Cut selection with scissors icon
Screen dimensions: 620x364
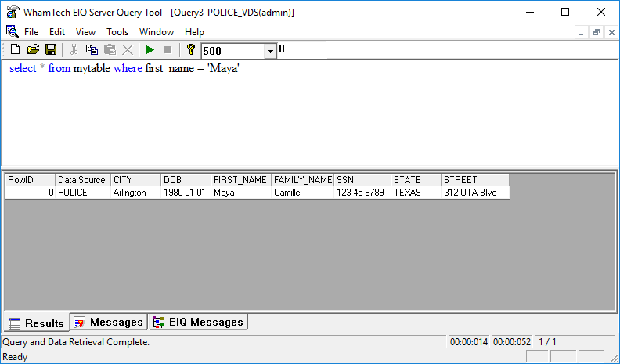click(x=74, y=49)
